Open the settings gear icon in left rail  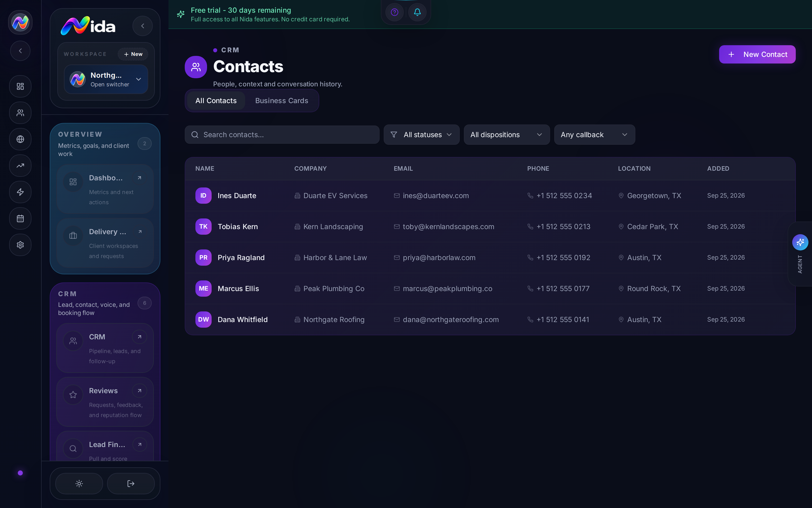[x=20, y=245]
